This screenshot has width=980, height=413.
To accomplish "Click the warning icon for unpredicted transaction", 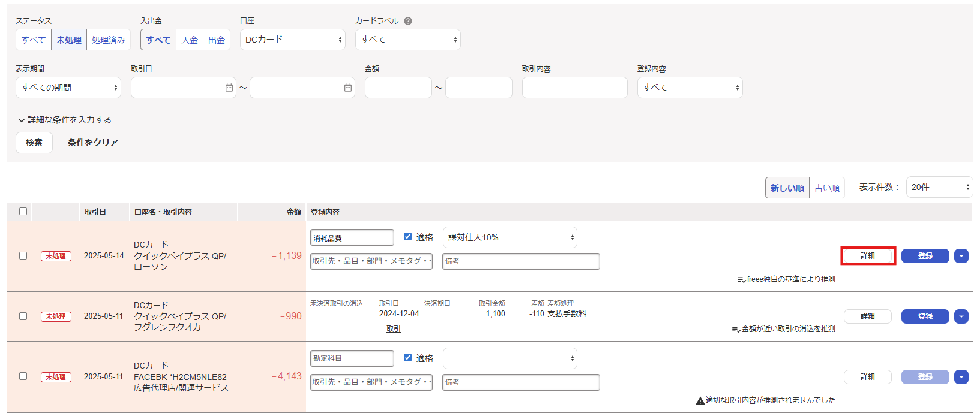I will 700,401.
